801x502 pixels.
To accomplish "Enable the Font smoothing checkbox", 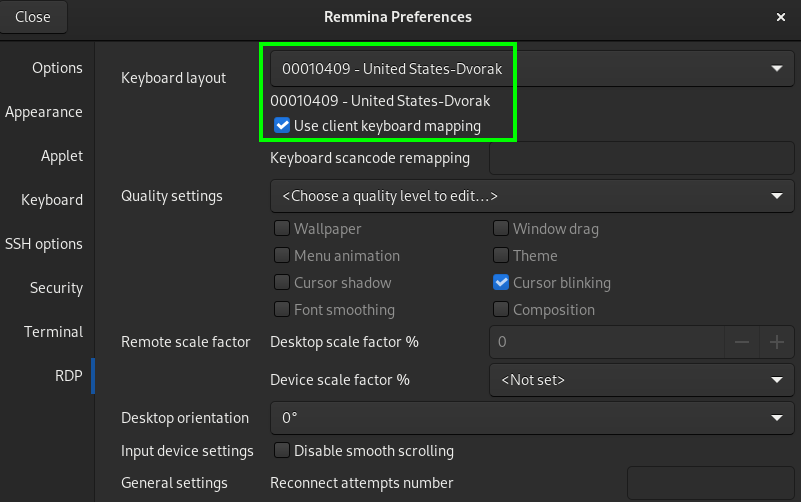I will click(x=281, y=309).
